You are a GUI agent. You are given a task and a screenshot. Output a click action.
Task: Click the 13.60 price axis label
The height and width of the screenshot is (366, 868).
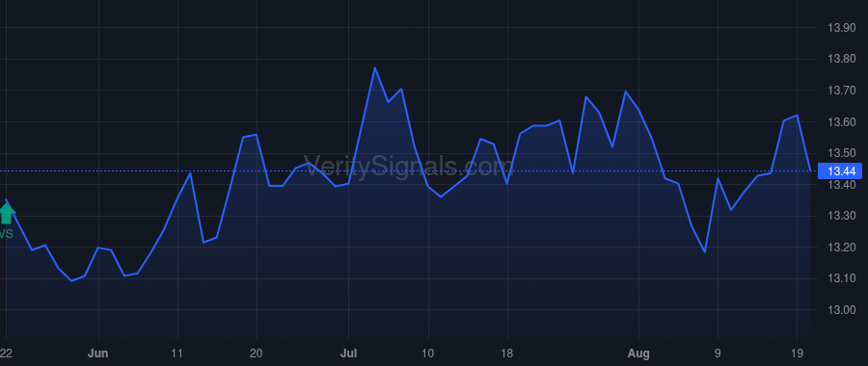[841, 121]
